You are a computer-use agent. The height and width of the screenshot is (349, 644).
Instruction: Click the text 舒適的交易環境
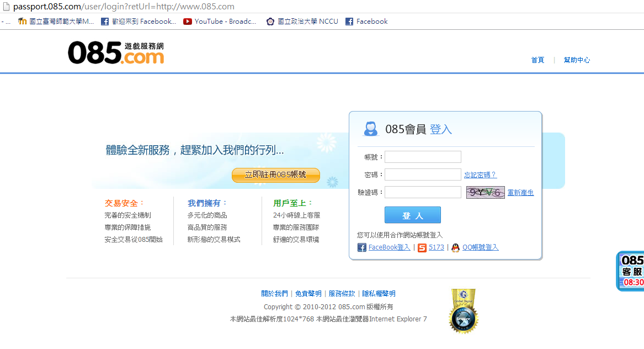(296, 240)
